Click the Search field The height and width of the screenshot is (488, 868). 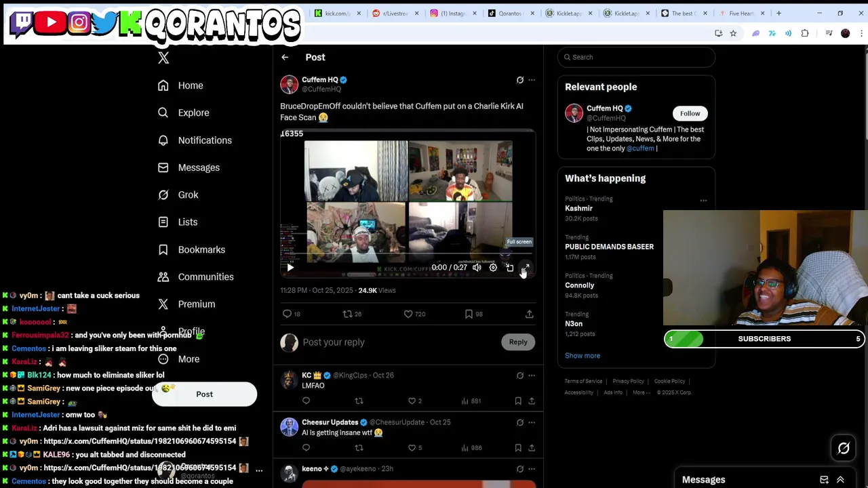(x=636, y=57)
